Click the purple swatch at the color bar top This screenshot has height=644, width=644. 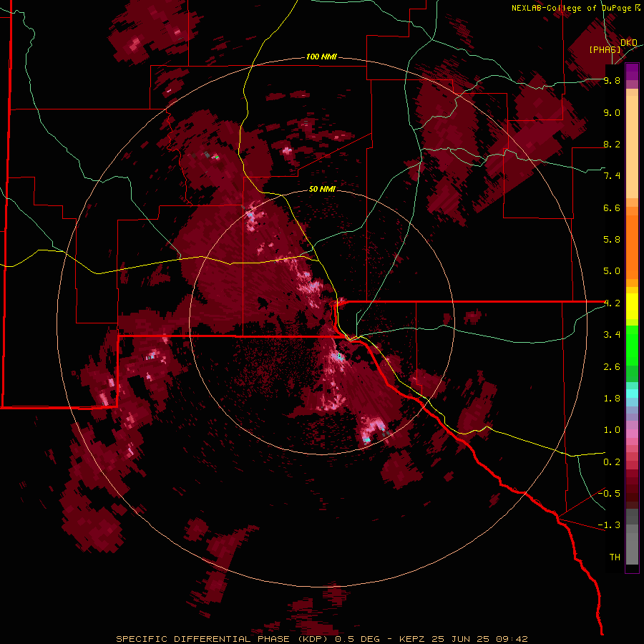pyautogui.click(x=632, y=72)
